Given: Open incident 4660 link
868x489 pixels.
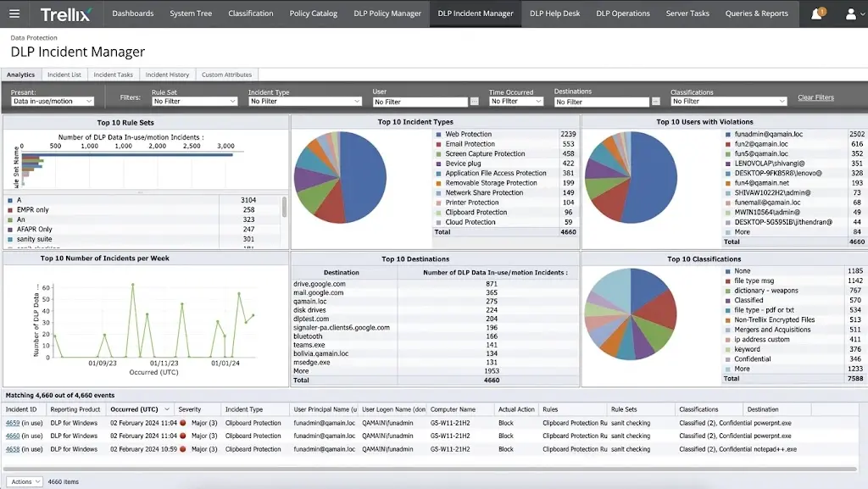Looking at the screenshot, I should click(x=12, y=436).
